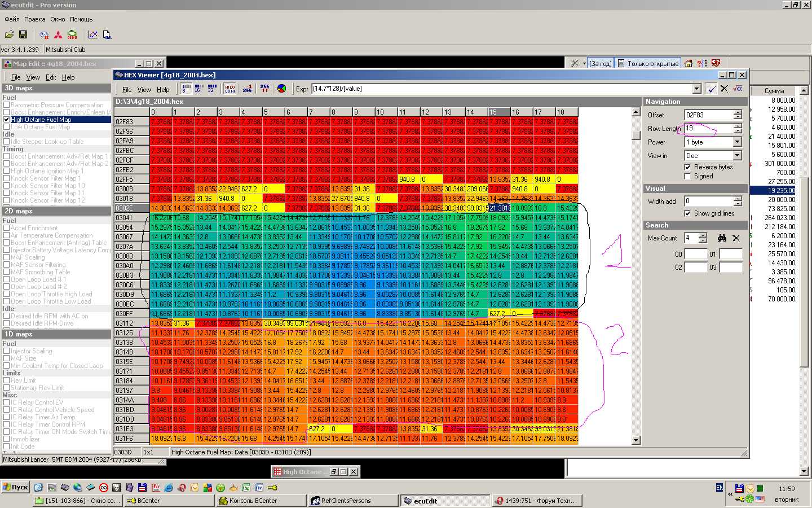Start search with the binoculars icon
This screenshot has width=812, height=508.
(722, 238)
